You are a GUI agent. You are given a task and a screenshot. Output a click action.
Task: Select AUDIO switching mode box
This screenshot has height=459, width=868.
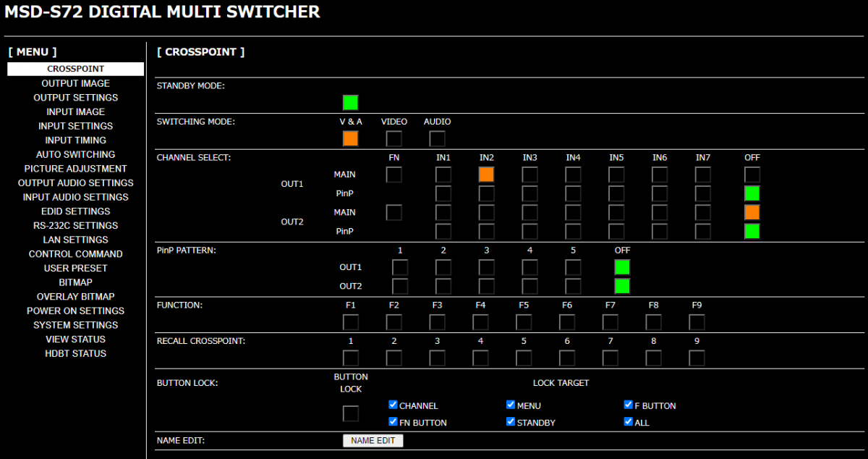tap(437, 139)
